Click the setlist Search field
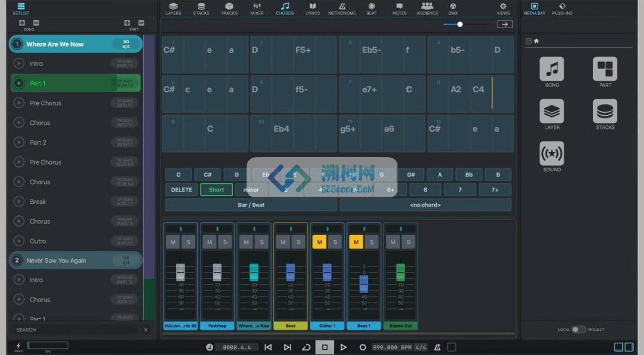644x355 pixels. click(x=75, y=330)
